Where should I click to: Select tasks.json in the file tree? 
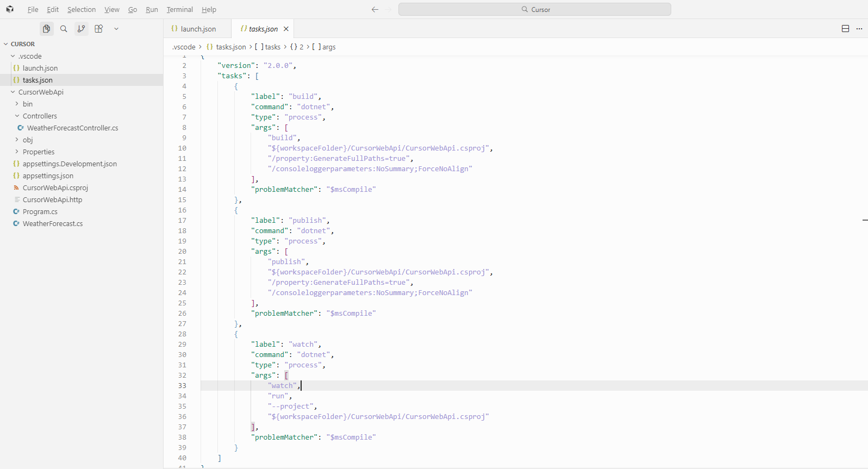coord(82,80)
